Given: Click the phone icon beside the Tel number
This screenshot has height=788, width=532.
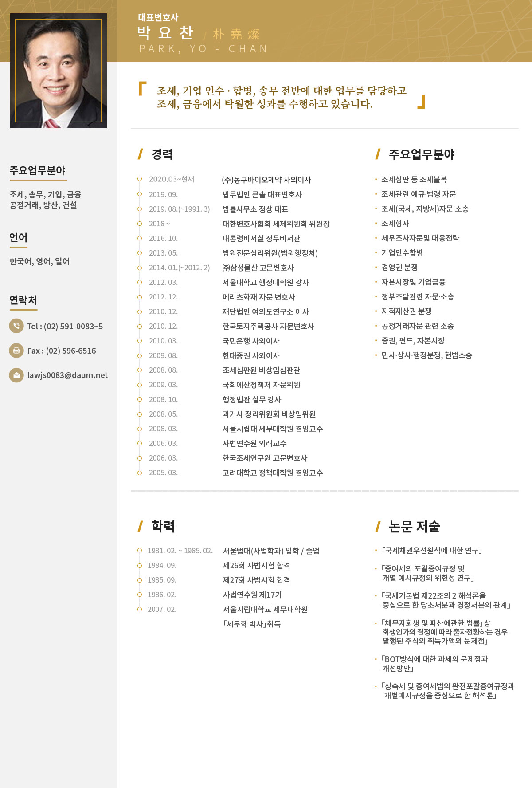Looking at the screenshot, I should click(16, 326).
